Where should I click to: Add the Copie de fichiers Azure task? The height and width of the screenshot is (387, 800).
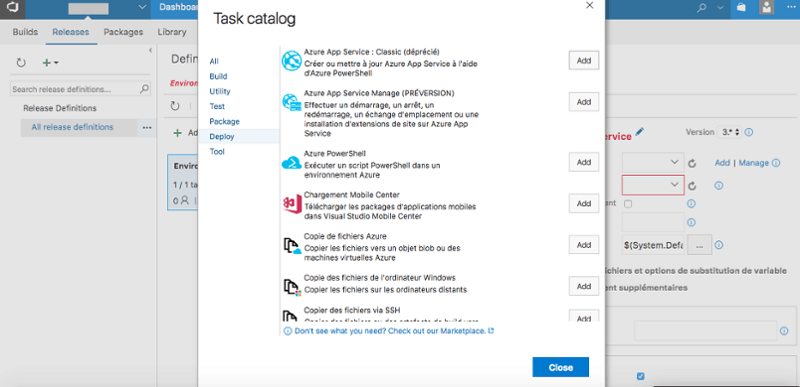(584, 245)
